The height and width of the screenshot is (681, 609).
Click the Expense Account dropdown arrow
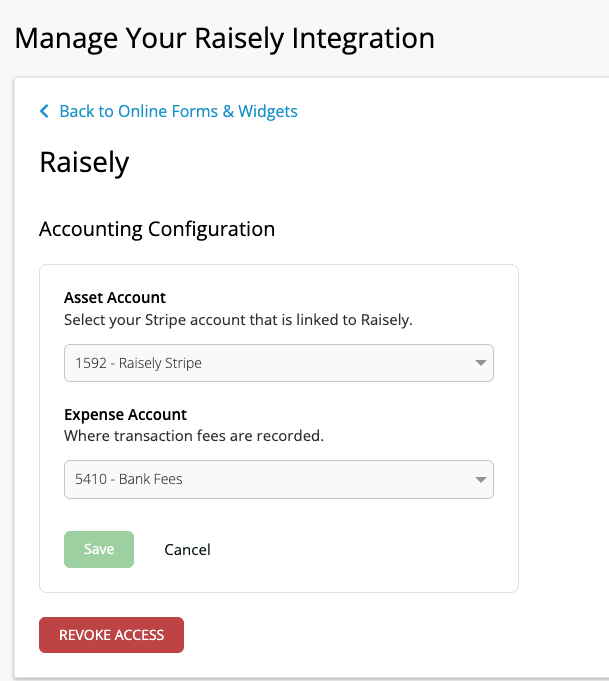(x=480, y=479)
